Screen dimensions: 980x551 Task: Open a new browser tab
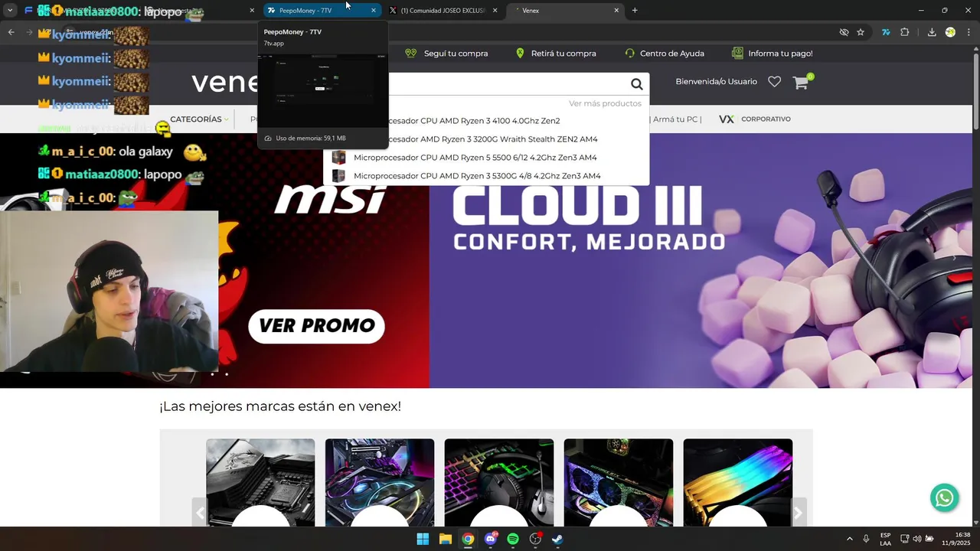(x=635, y=10)
